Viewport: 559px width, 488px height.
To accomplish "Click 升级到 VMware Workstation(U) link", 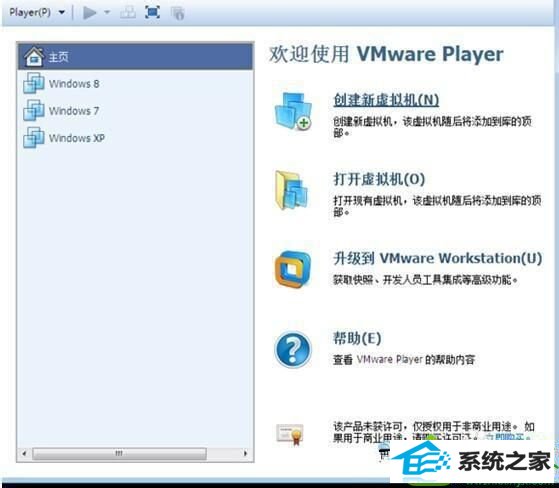I will [437, 258].
